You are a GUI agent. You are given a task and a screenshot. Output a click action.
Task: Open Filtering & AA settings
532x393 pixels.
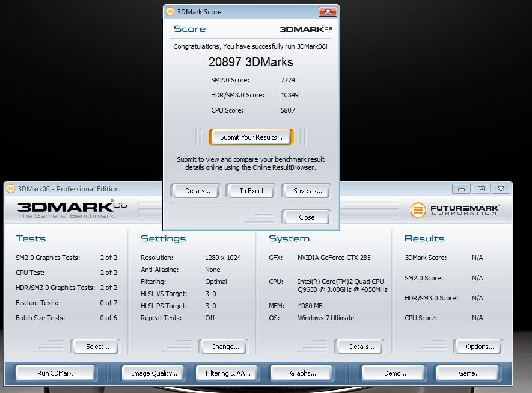coord(228,373)
